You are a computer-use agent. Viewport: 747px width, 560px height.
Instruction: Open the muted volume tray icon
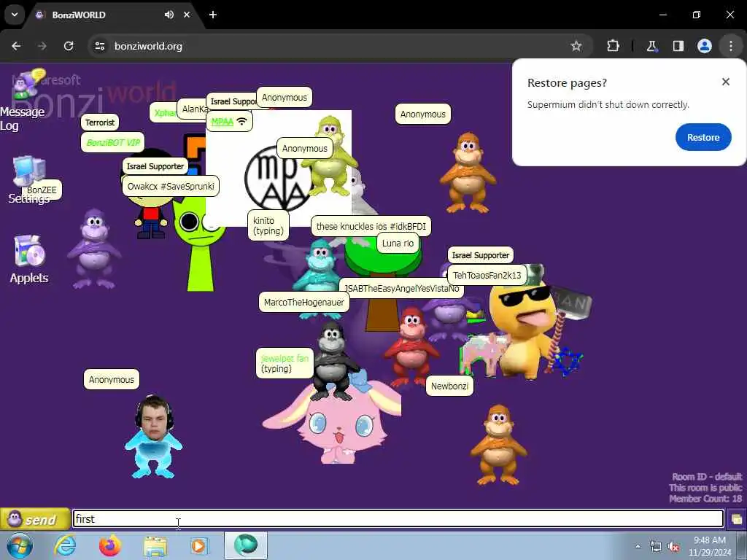pyautogui.click(x=673, y=547)
